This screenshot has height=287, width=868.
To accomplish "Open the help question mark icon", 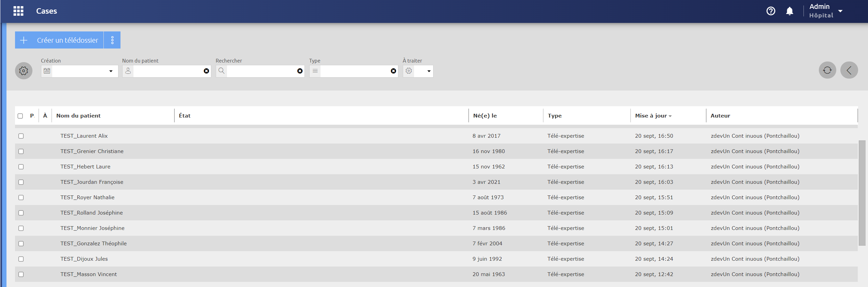I will point(771,11).
